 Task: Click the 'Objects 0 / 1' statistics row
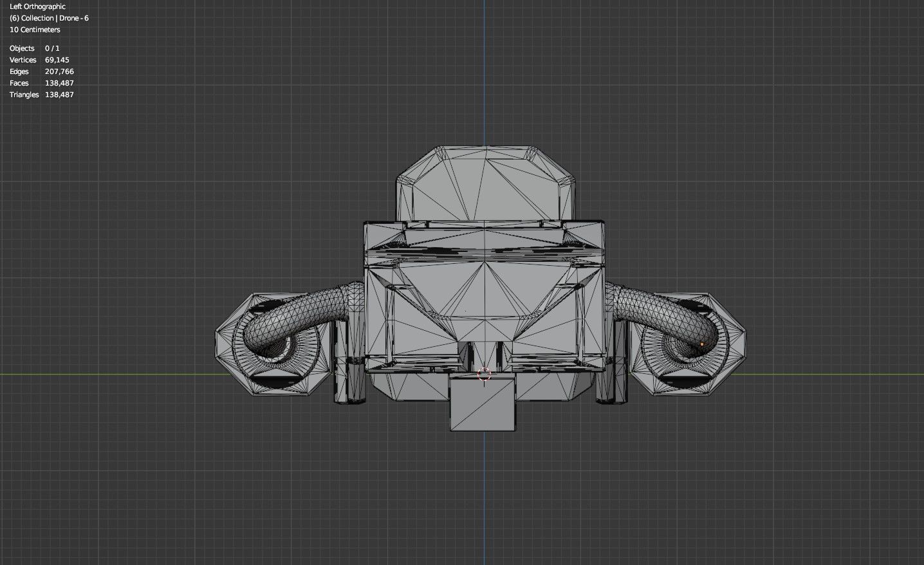[35, 48]
